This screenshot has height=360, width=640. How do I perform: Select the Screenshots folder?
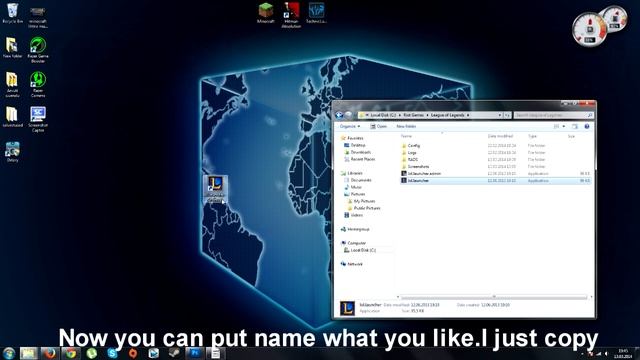[418, 167]
